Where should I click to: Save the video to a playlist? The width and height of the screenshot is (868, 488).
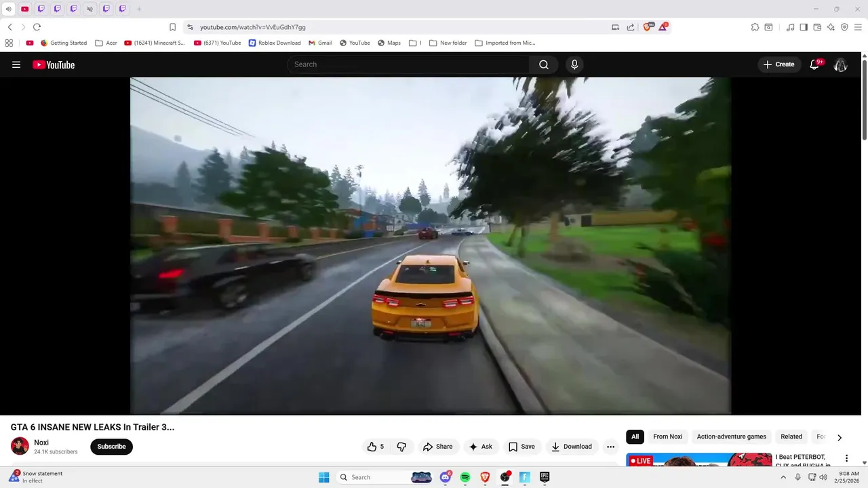tap(521, 447)
